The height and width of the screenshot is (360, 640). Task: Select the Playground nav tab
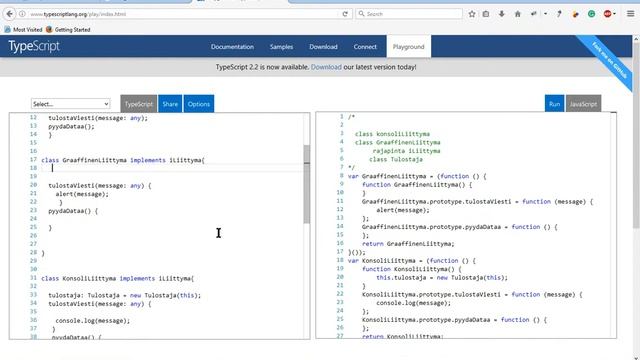(x=409, y=47)
